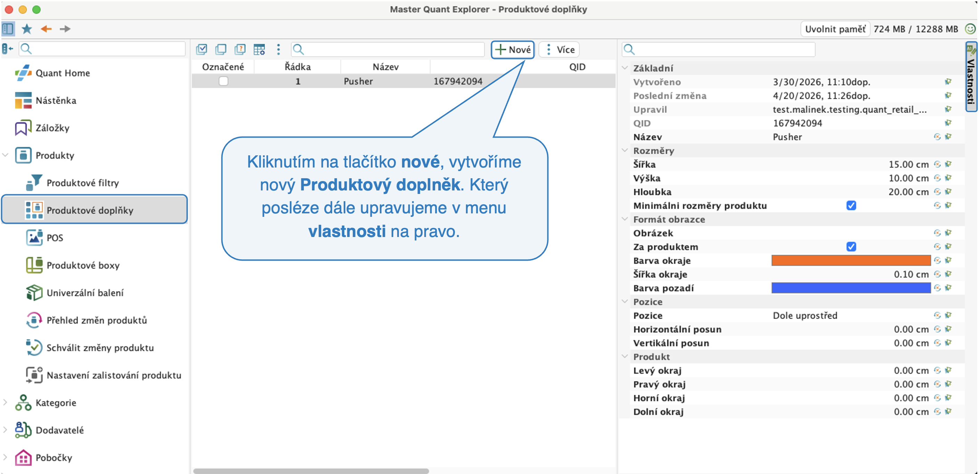The height and width of the screenshot is (474, 980).
Task: Click the Označené column header
Action: 223,67
